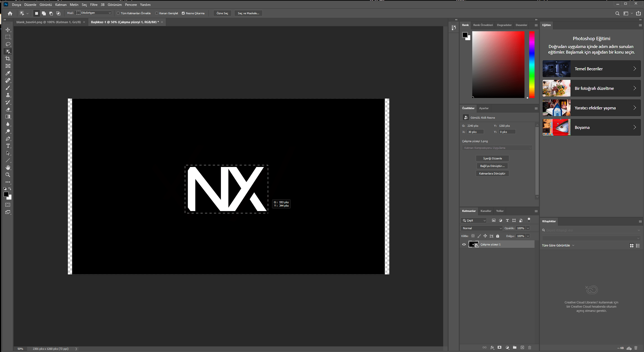This screenshot has height=352, width=644.
Task: Toggle the lock all padlock icon
Action: (x=498, y=236)
